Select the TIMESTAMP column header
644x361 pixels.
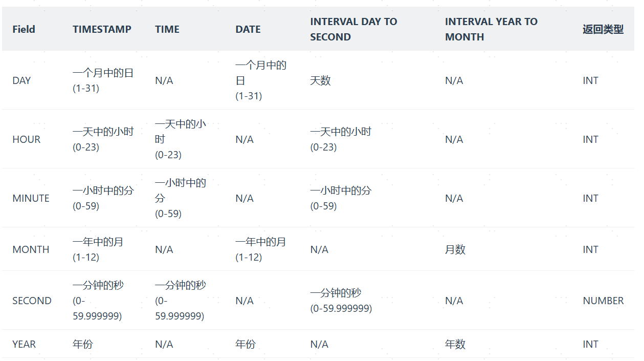coord(102,29)
